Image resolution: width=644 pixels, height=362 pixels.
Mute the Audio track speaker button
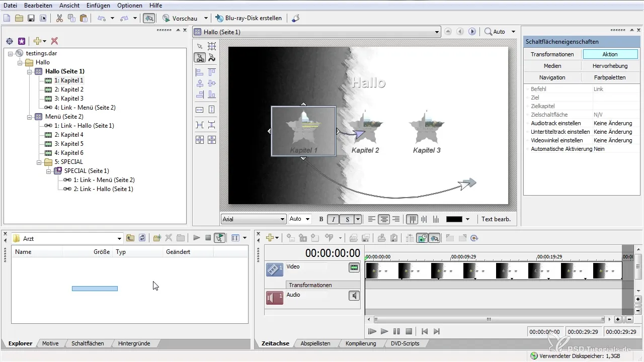click(354, 296)
